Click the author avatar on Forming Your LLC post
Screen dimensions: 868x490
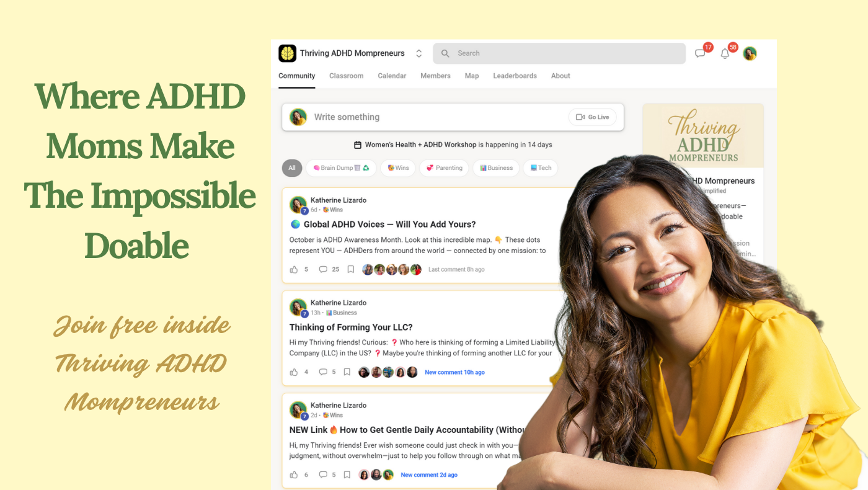pos(298,308)
